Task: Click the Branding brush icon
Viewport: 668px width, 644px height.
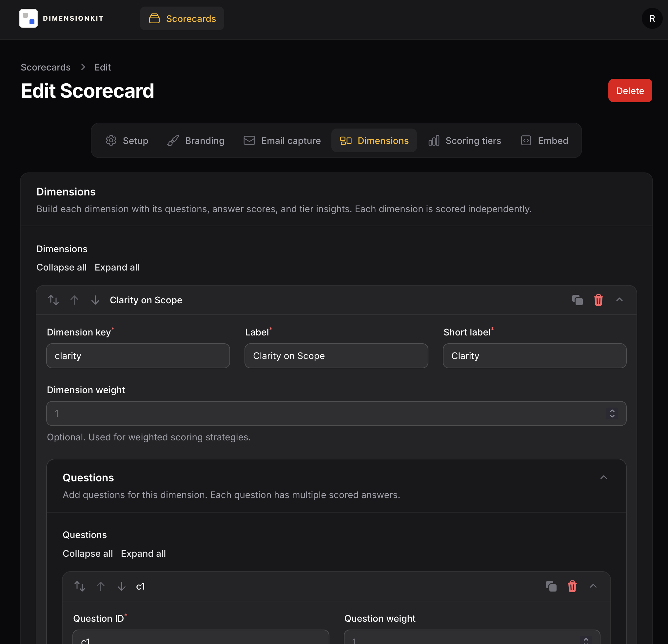Action: [173, 140]
